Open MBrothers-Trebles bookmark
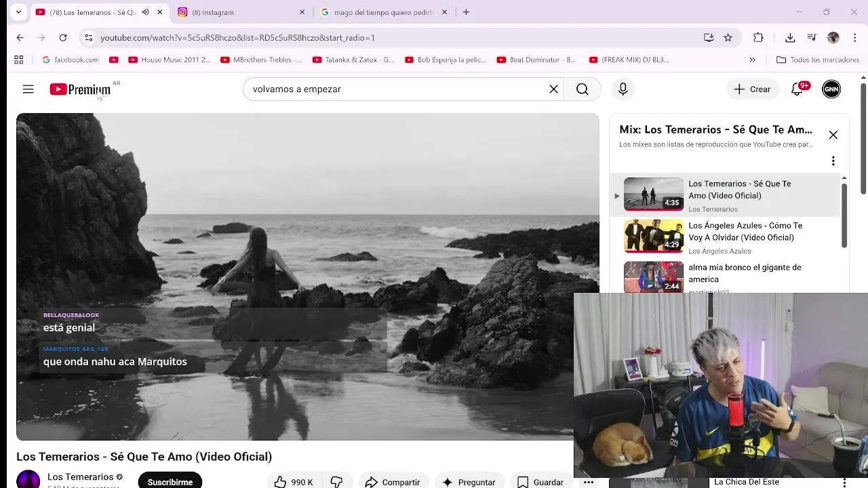Image resolution: width=868 pixels, height=488 pixels. pos(261,60)
